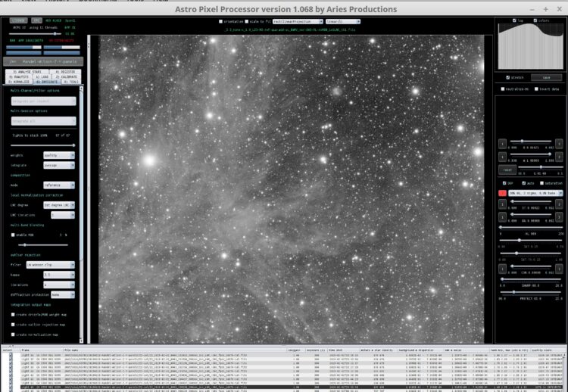568x392 pixels.
Task: Switch to the 0) RAW/FITS tab
Action: coord(19,76)
